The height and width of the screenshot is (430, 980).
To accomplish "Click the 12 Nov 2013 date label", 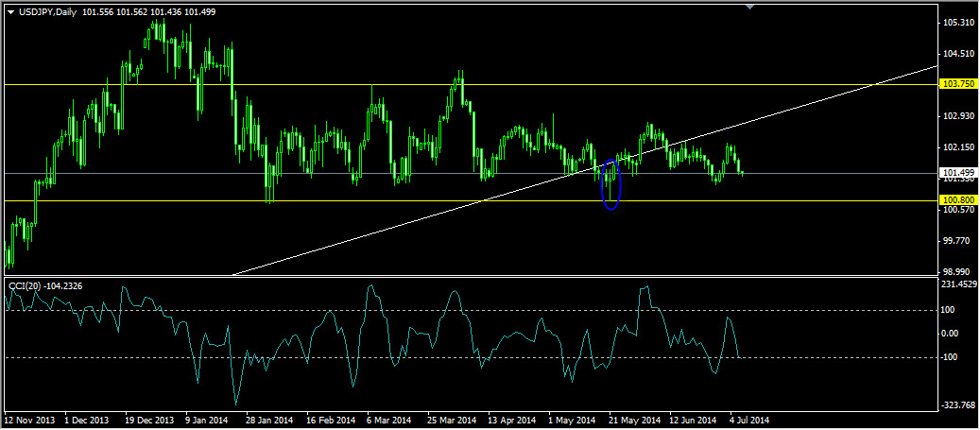I will [30, 419].
